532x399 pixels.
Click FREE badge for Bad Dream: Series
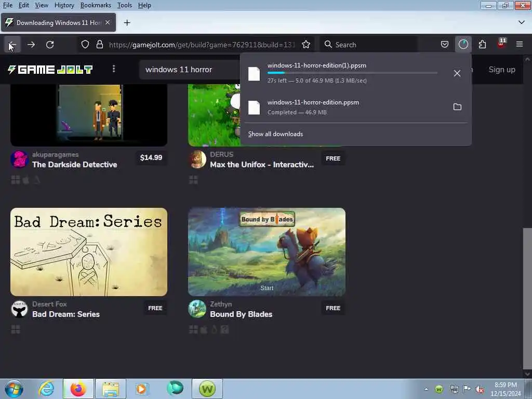point(155,308)
